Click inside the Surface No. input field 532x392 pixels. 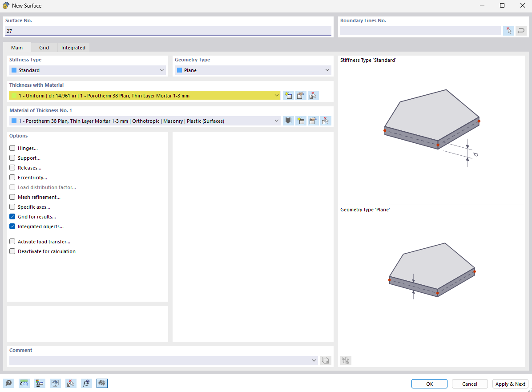click(167, 31)
